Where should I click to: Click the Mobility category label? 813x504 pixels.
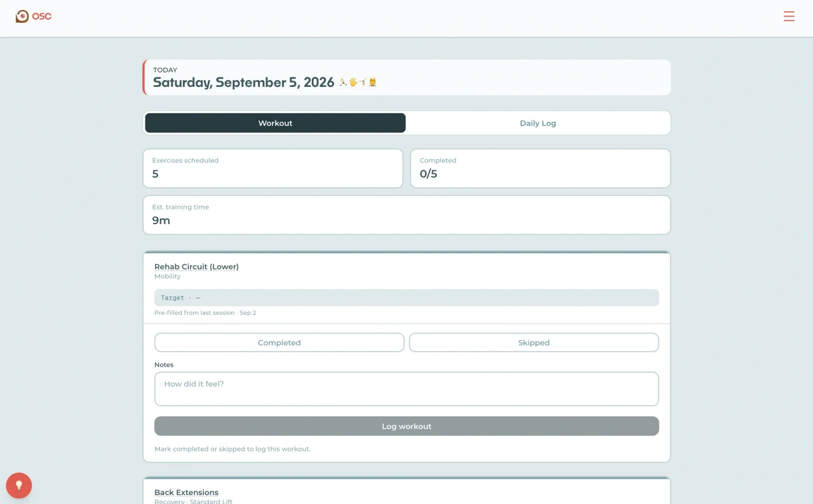[168, 277]
